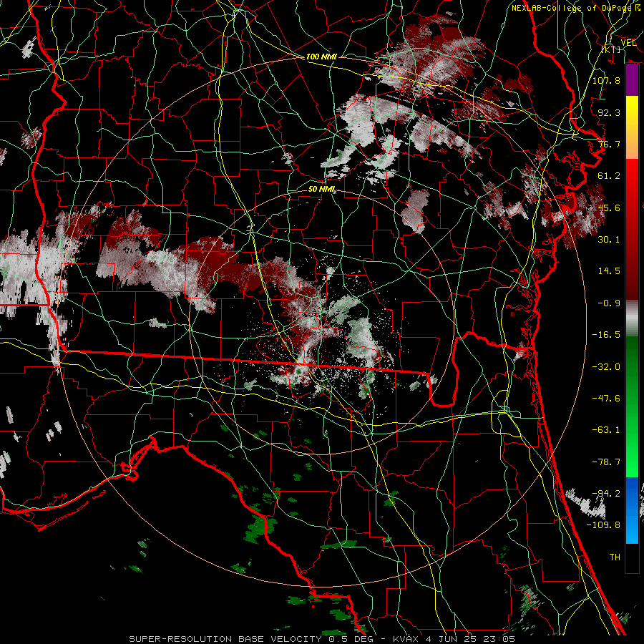Viewport: 644px width, 644px height.
Task: Select the 107.8 legend value
Action: click(606, 80)
